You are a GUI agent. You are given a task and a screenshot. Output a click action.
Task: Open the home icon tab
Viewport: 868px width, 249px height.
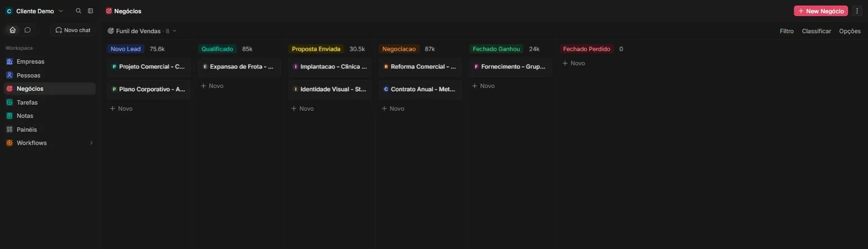pos(13,30)
